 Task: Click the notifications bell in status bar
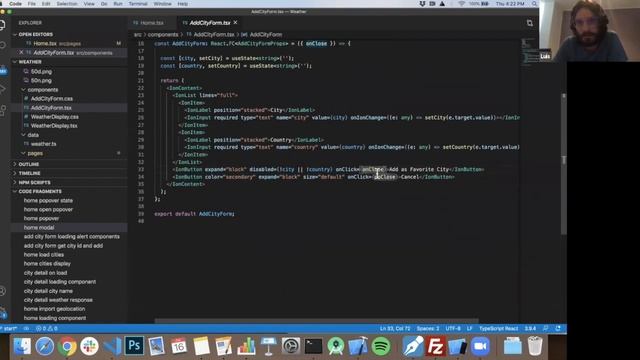(x=558, y=329)
